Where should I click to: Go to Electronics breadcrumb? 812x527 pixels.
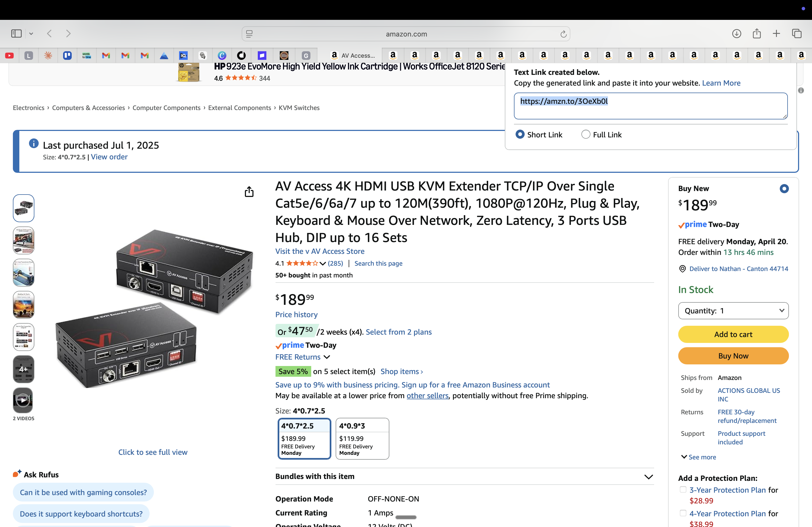29,108
